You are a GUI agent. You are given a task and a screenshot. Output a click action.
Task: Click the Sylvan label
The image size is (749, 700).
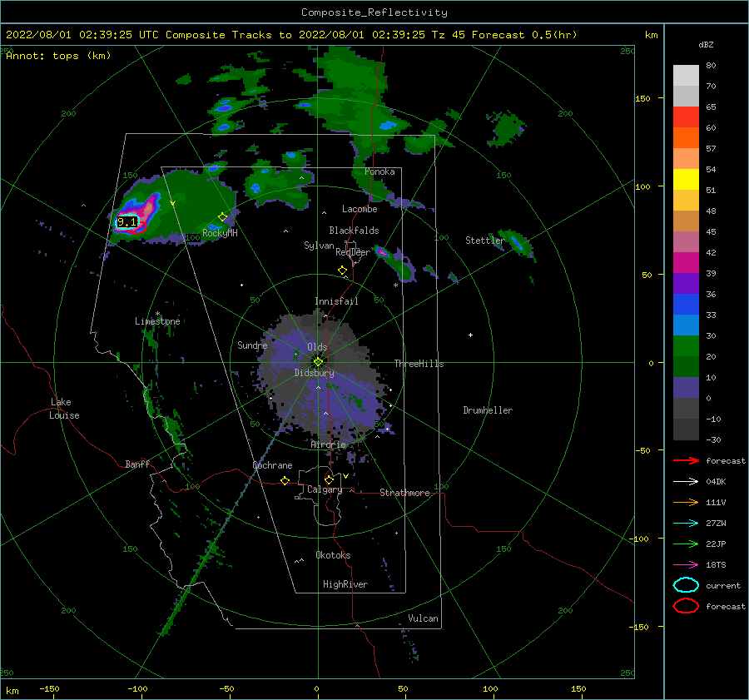click(x=319, y=246)
